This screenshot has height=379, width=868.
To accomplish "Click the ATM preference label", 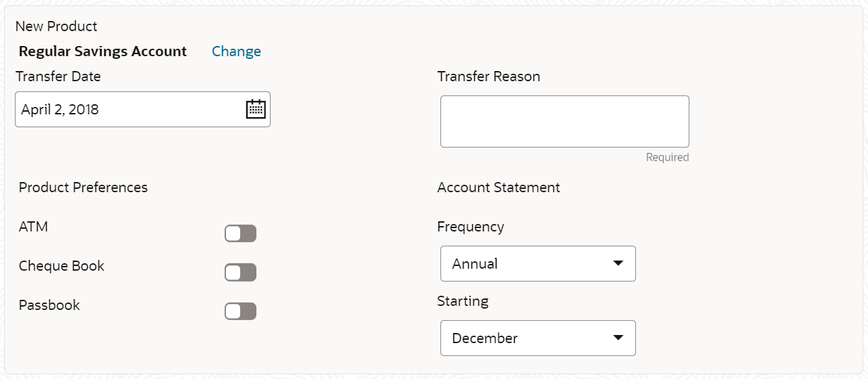I will click(x=33, y=227).
